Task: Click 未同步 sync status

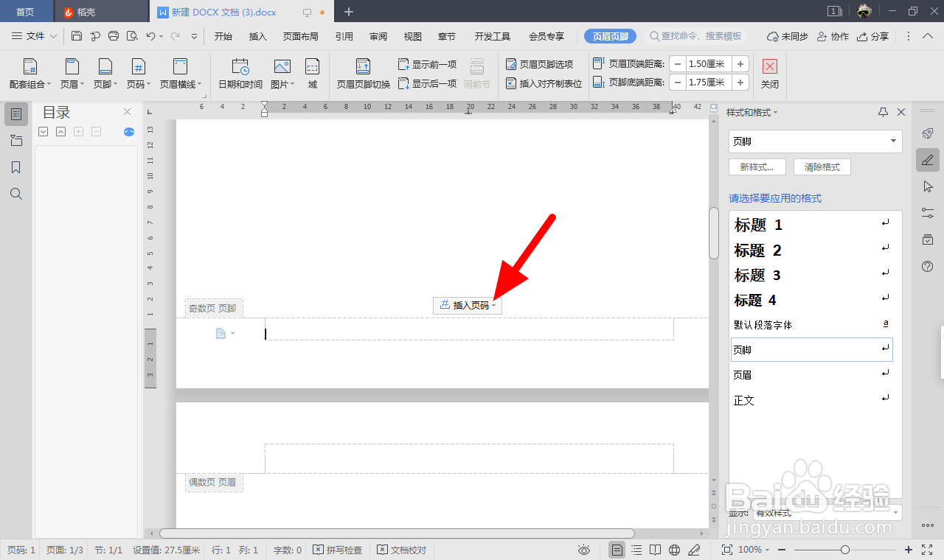Action: 788,36
